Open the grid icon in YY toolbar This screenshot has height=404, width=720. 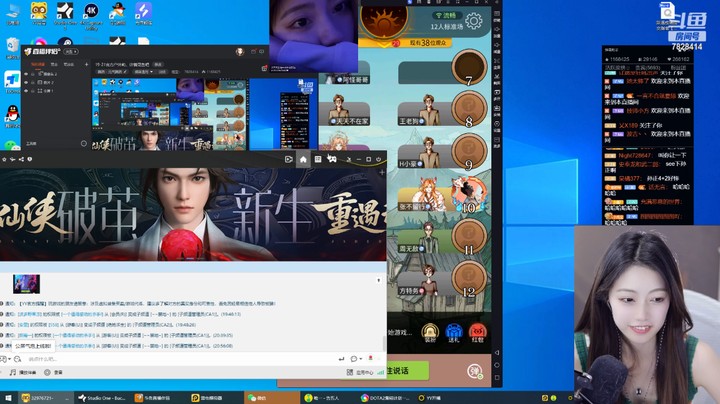pyautogui.click(x=318, y=159)
